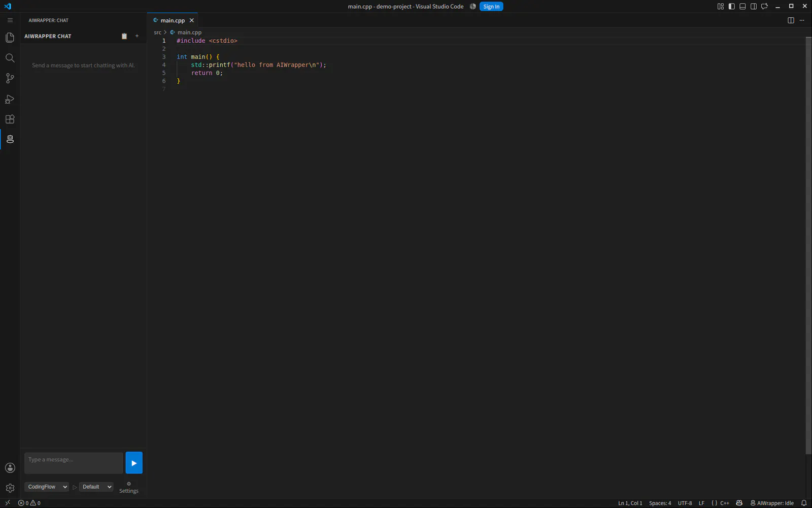Click the editor vertical scrollbar
The width and height of the screenshot is (812, 508).
coord(808,246)
